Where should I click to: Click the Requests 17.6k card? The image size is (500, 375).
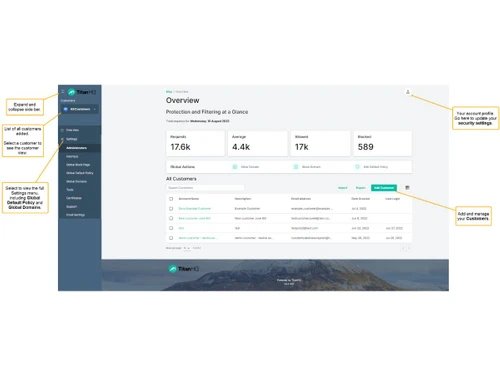[195, 143]
